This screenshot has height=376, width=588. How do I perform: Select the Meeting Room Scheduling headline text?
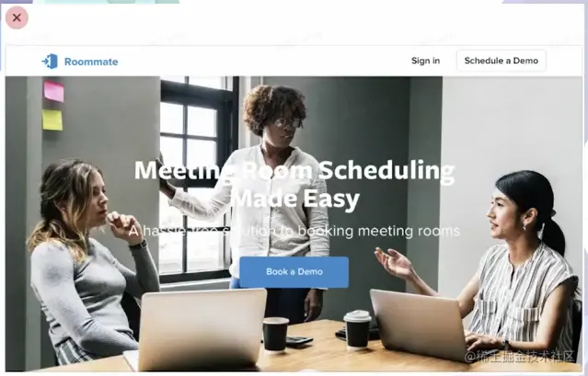pyautogui.click(x=294, y=184)
